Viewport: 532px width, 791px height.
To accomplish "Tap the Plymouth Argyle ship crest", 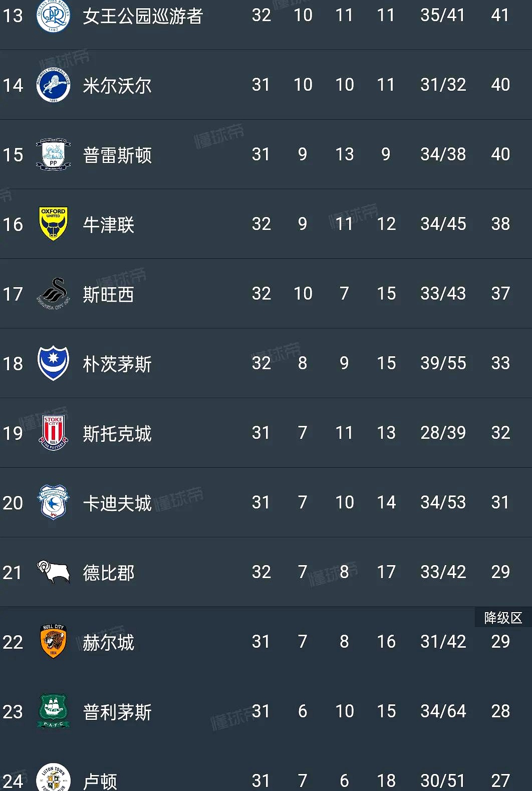I will (x=53, y=711).
